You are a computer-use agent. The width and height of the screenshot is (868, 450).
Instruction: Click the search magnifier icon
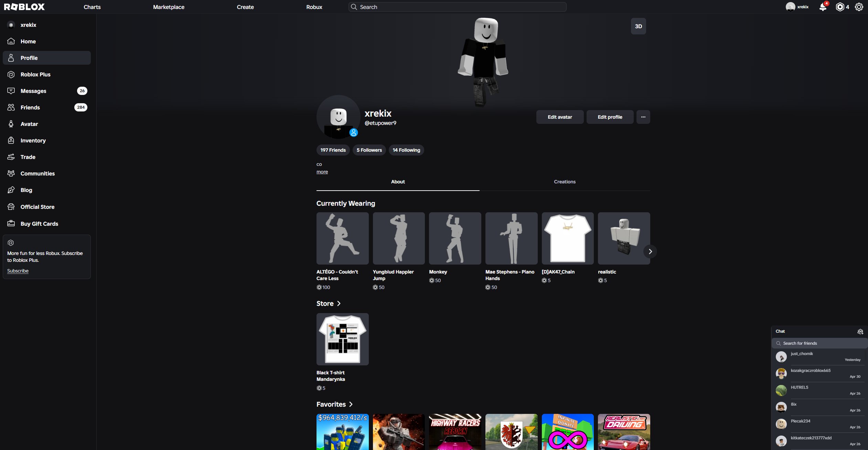click(x=354, y=7)
